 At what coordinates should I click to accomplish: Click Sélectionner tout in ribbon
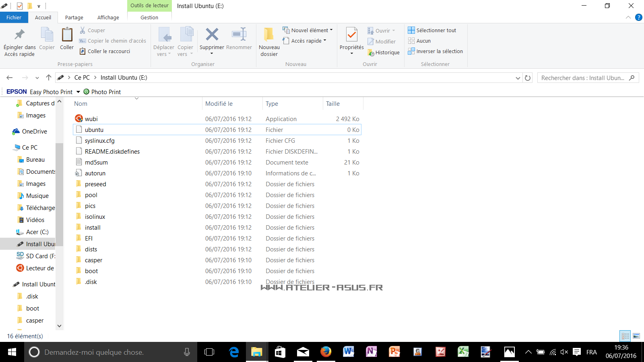(432, 30)
